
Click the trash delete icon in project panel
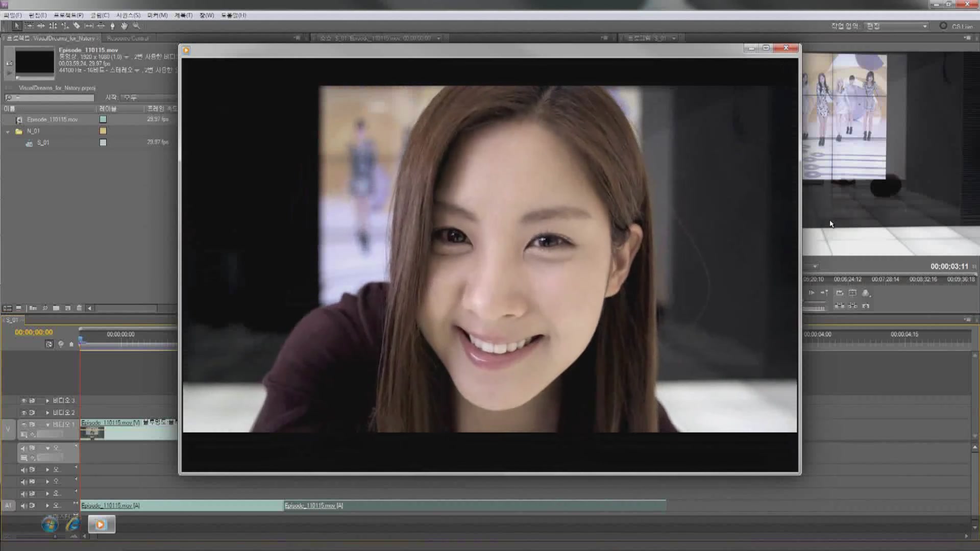tap(79, 308)
